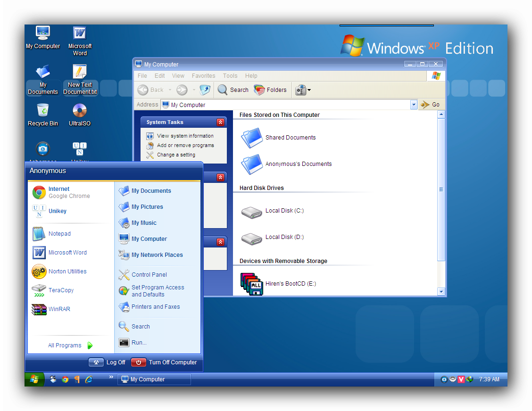This screenshot has height=411, width=532.
Task: Open My Documents in the Start menu
Action: click(x=145, y=190)
